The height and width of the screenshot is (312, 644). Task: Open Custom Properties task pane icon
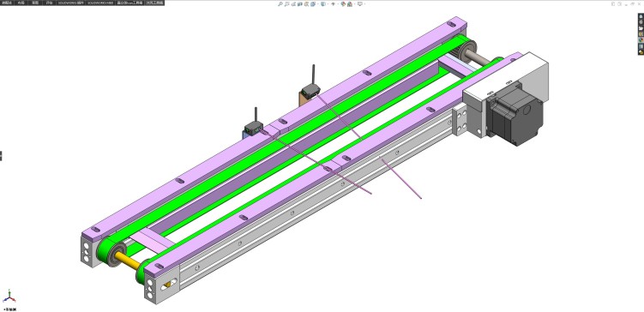(x=641, y=46)
